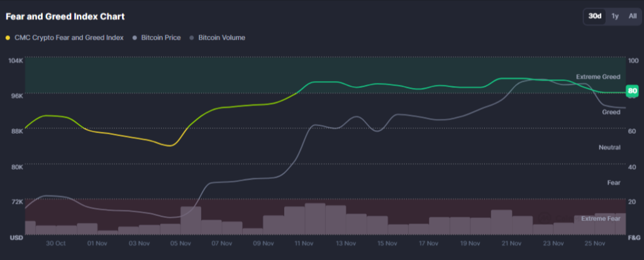Switch to the 1y time range
This screenshot has width=644, height=260.
click(x=615, y=16)
